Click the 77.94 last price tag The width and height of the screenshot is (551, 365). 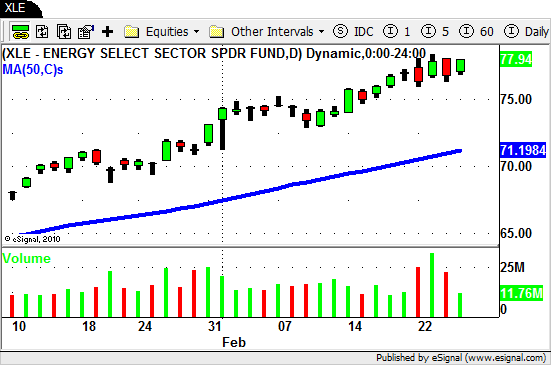pos(516,59)
